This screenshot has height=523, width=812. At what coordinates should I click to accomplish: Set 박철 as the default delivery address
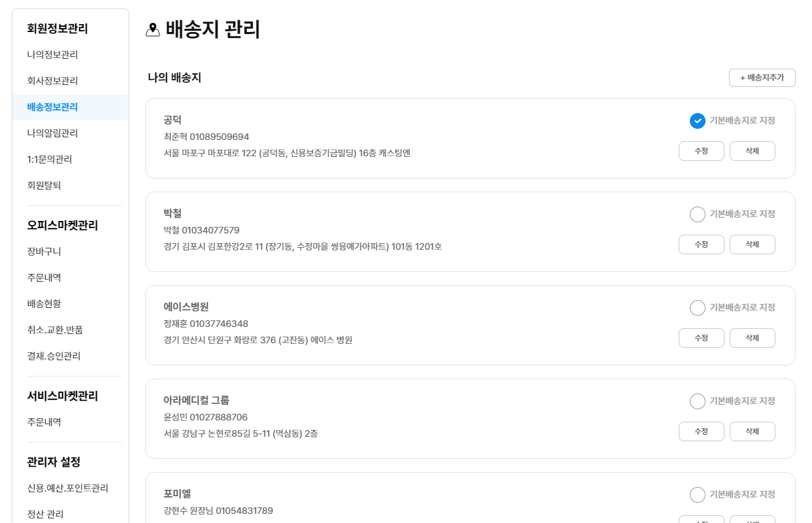pyautogui.click(x=697, y=214)
